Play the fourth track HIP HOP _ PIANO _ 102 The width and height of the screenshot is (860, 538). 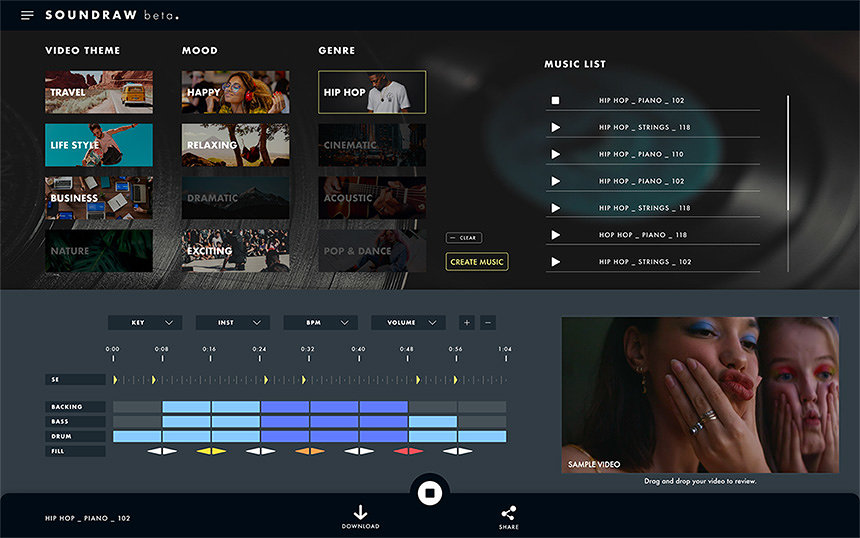(556, 181)
